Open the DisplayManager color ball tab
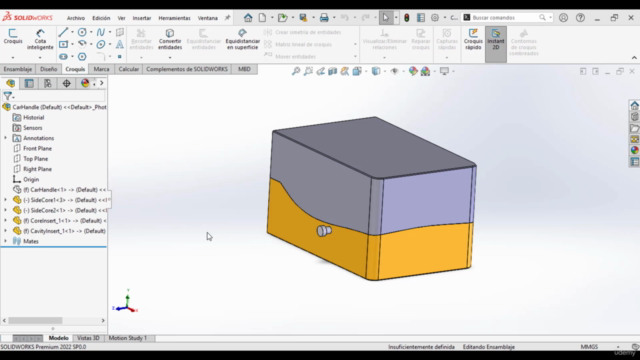 (x=85, y=83)
